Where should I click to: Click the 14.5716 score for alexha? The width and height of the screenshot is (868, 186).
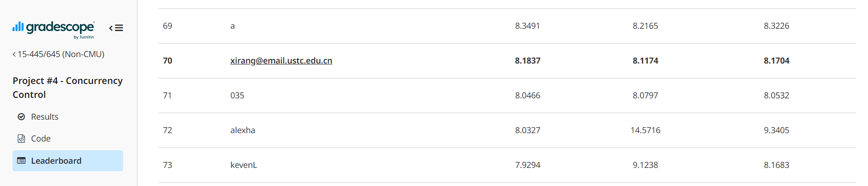pos(645,130)
